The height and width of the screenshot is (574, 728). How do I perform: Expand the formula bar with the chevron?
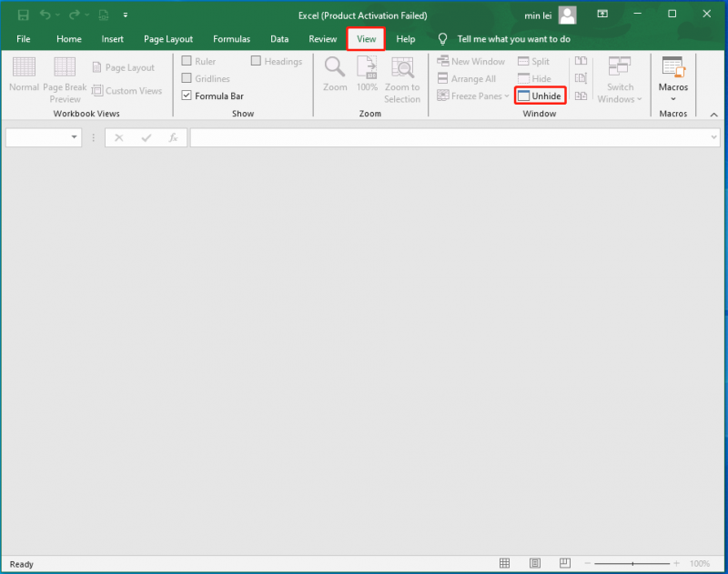coord(713,137)
